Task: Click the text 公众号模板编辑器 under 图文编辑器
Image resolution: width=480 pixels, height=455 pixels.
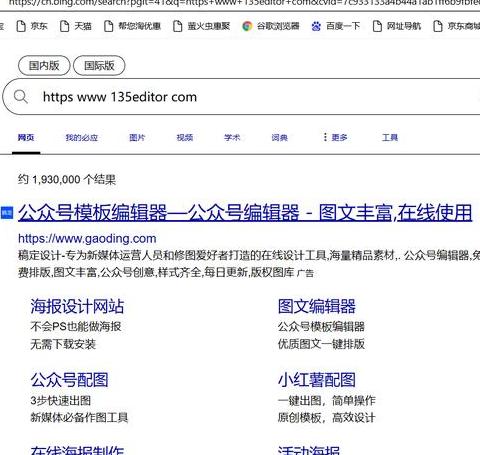Action: coord(321,326)
